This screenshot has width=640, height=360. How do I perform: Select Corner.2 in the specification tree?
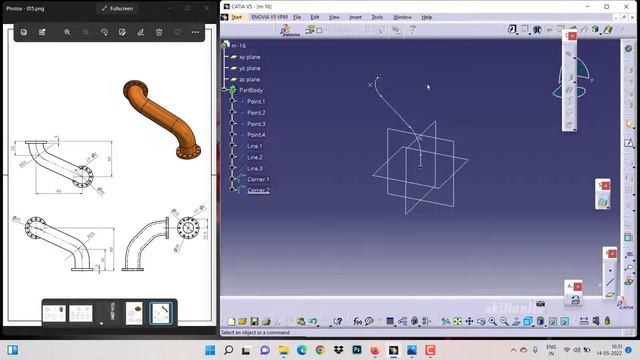tap(258, 190)
